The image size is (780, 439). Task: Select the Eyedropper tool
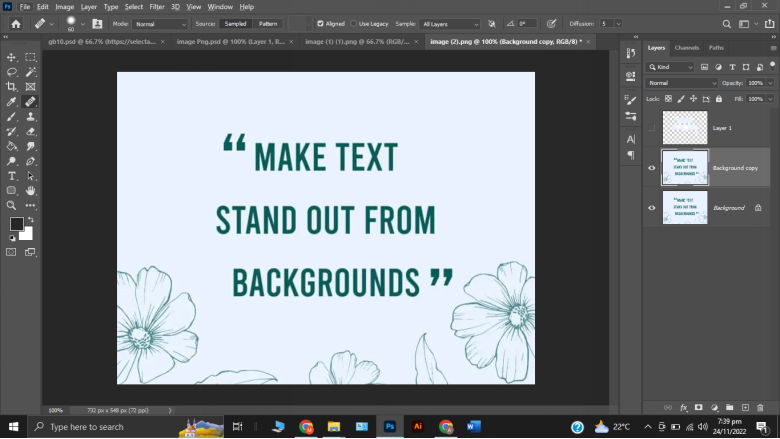11,102
